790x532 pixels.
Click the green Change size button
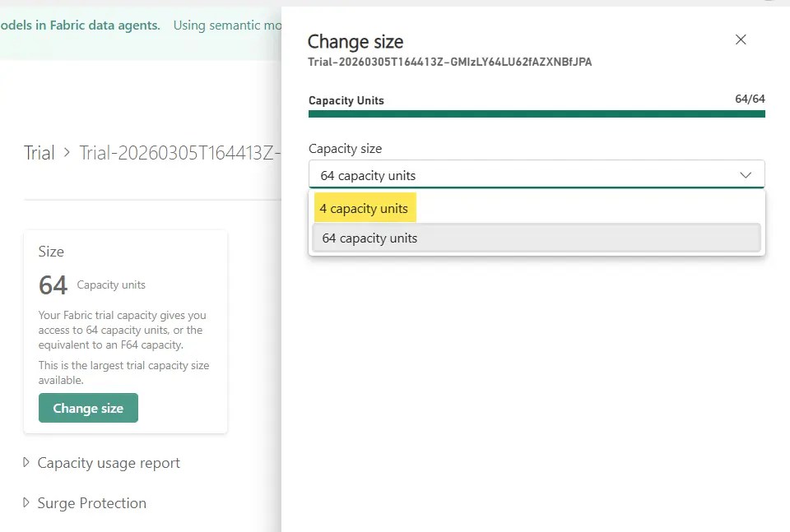click(x=88, y=408)
